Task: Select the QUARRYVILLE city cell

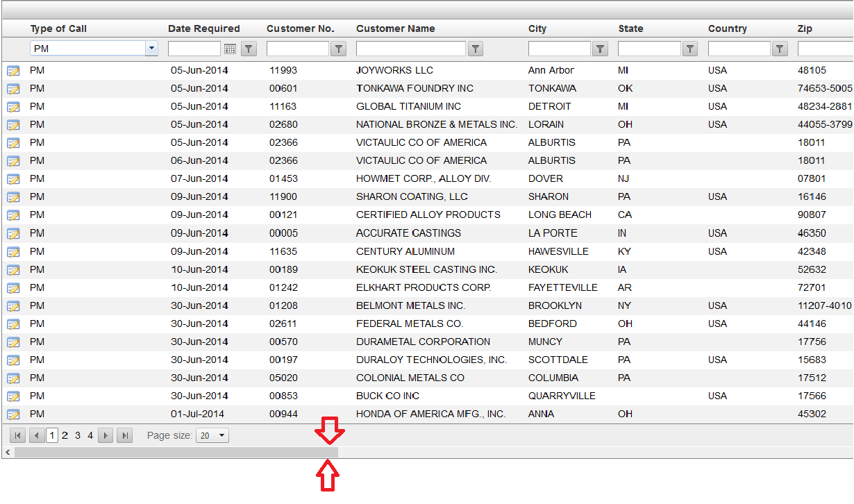Action: (x=562, y=396)
